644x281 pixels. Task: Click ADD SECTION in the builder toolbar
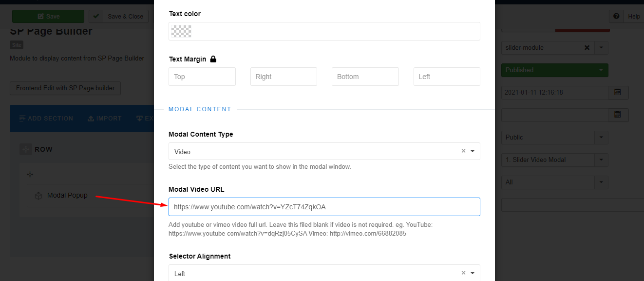[x=46, y=119]
